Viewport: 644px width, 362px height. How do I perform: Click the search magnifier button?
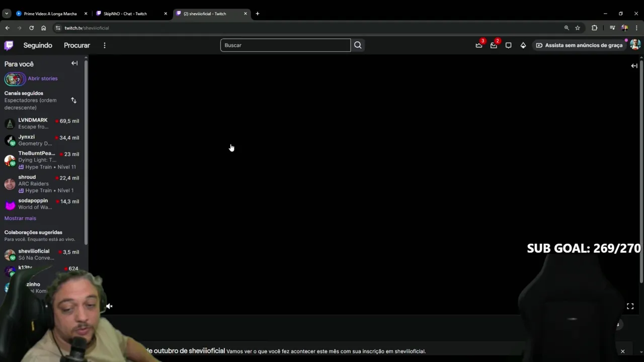358,45
